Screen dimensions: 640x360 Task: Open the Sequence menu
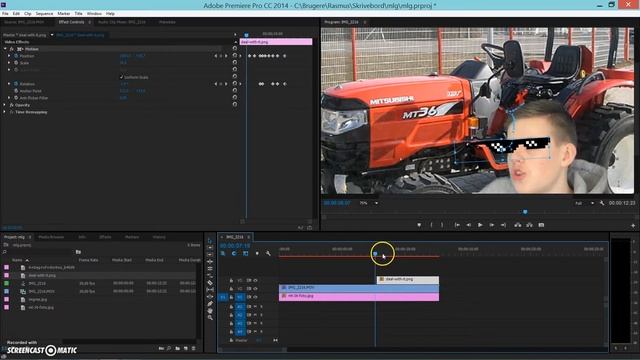44,13
